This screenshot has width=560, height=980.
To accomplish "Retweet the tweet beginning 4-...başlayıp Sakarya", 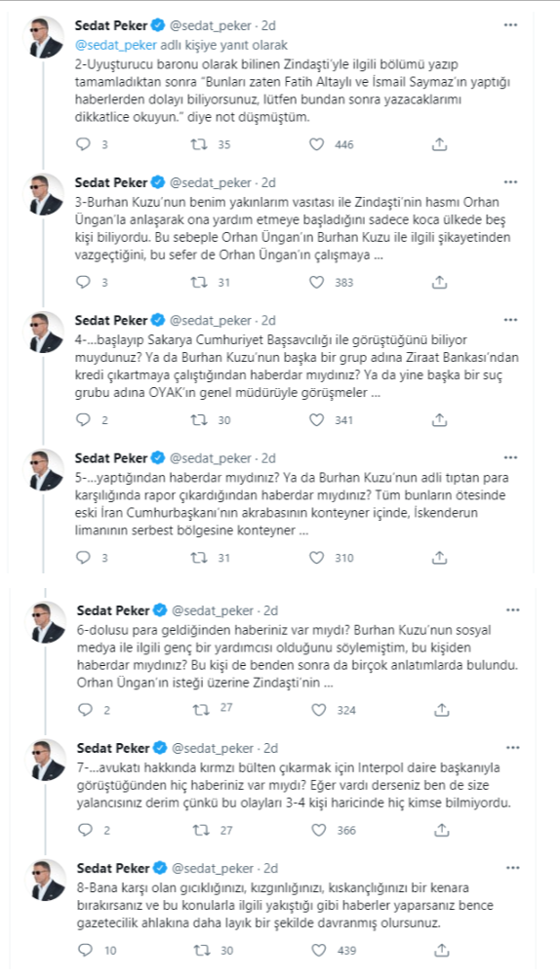I will click(199, 420).
